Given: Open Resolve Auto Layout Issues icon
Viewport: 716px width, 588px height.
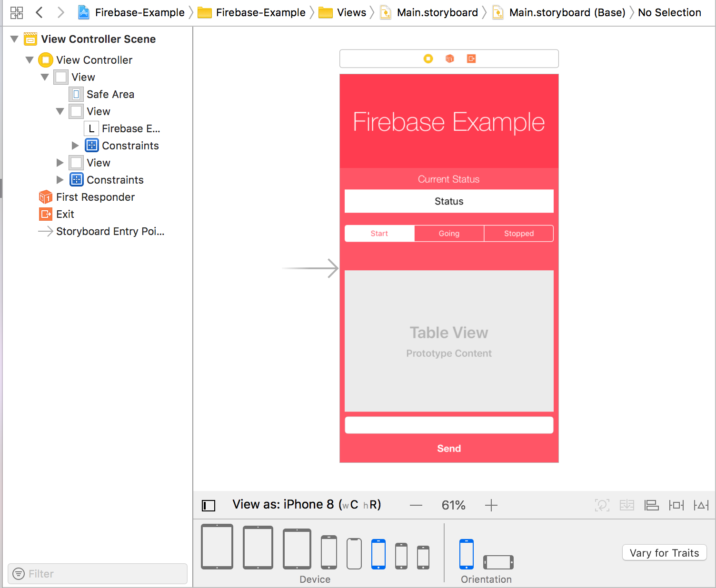Looking at the screenshot, I should pyautogui.click(x=701, y=505).
